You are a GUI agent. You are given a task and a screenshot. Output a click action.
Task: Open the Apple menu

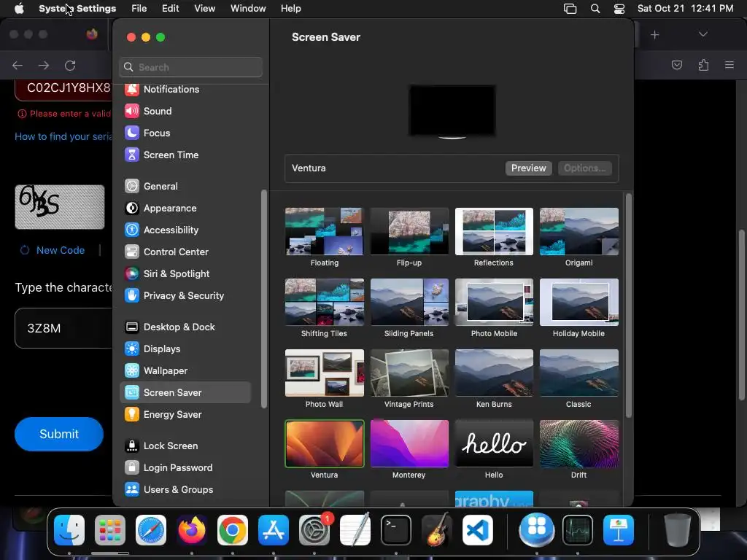point(19,9)
